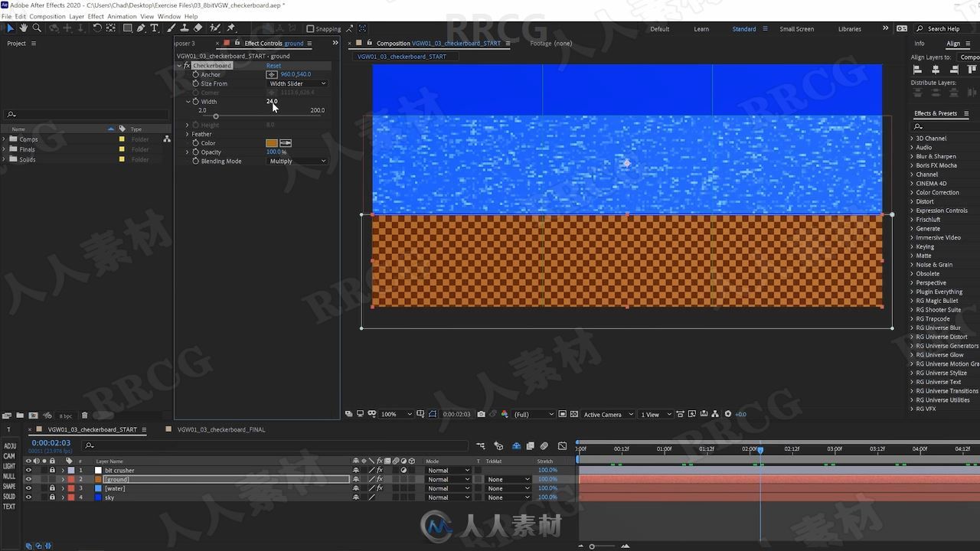Hide the sky layer

pyautogui.click(x=28, y=497)
